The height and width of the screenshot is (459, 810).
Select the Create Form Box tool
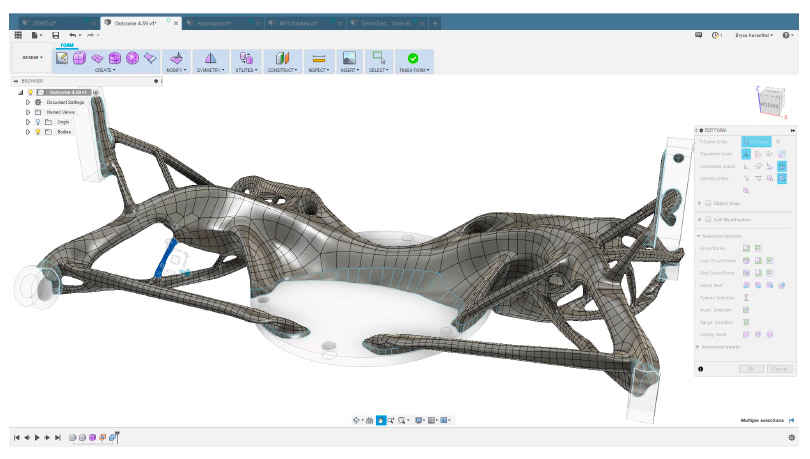coord(79,58)
